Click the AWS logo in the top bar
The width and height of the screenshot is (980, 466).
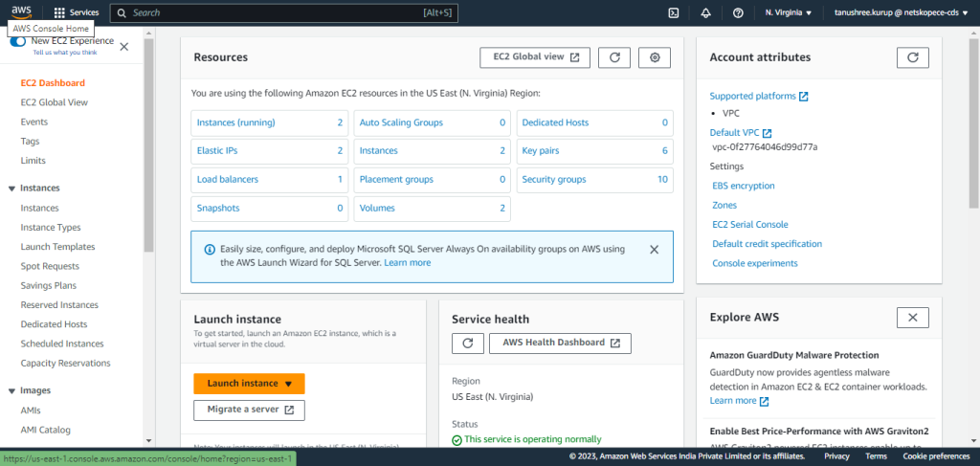(22, 11)
